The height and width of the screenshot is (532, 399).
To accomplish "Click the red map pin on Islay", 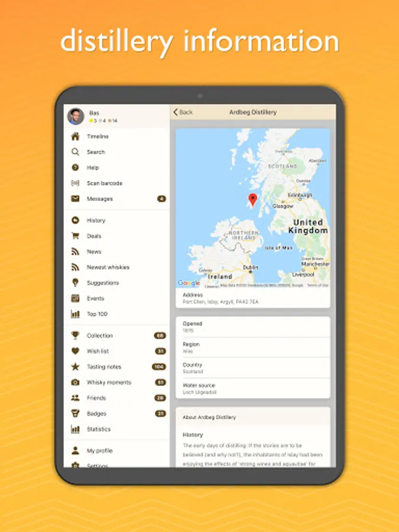I will tap(252, 200).
